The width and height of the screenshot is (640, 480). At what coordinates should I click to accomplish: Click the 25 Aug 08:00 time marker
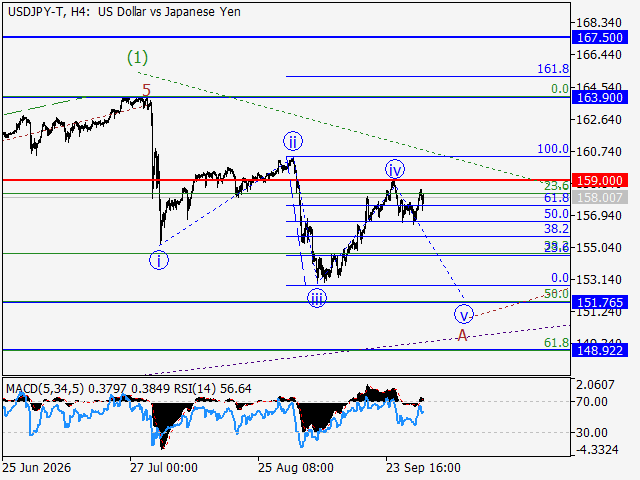coord(296,467)
